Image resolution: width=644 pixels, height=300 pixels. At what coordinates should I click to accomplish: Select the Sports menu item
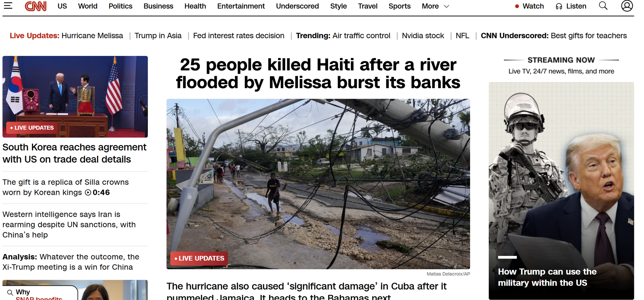click(x=399, y=6)
